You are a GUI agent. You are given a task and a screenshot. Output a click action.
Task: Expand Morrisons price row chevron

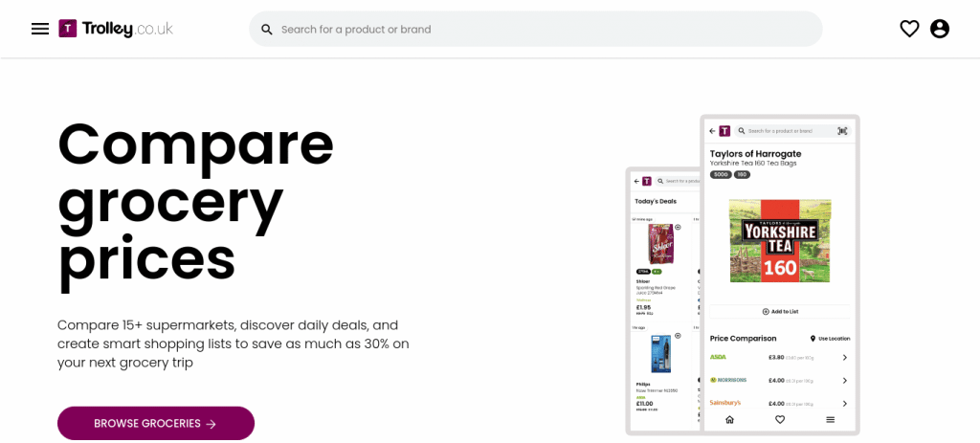coord(844,381)
